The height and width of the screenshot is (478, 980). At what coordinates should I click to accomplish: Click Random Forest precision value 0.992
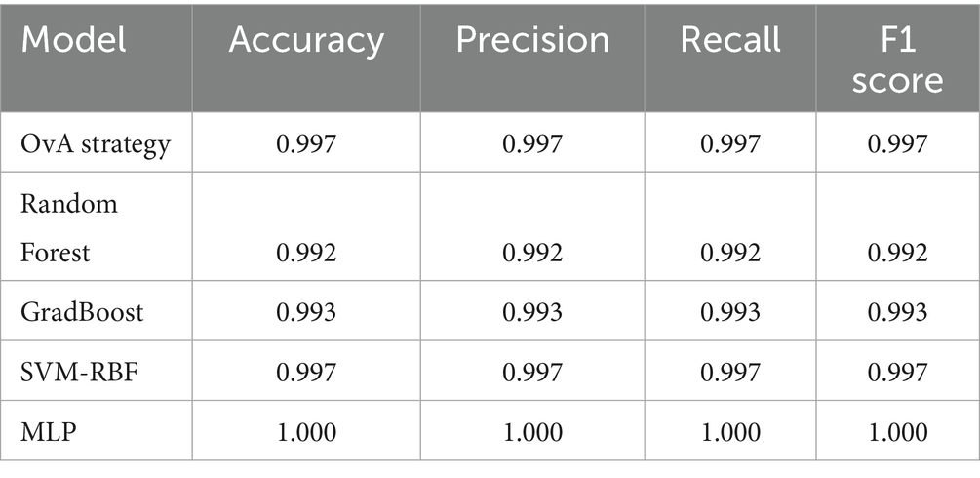click(x=532, y=254)
